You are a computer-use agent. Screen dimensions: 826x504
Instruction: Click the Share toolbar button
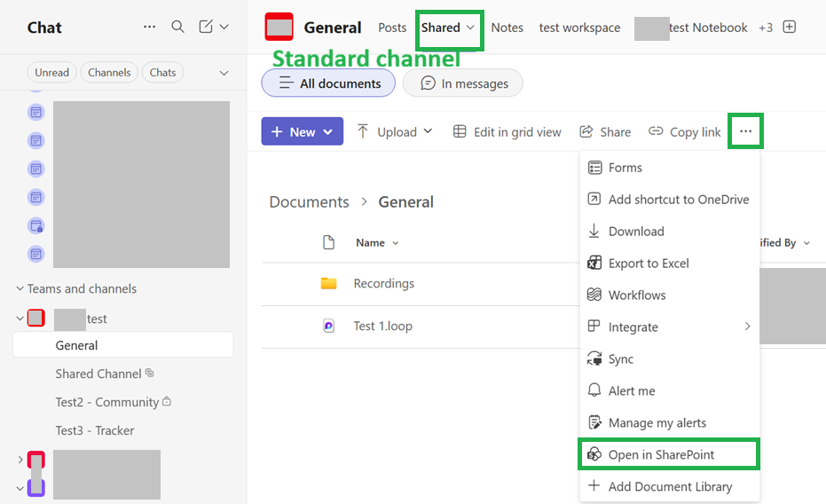tap(605, 131)
